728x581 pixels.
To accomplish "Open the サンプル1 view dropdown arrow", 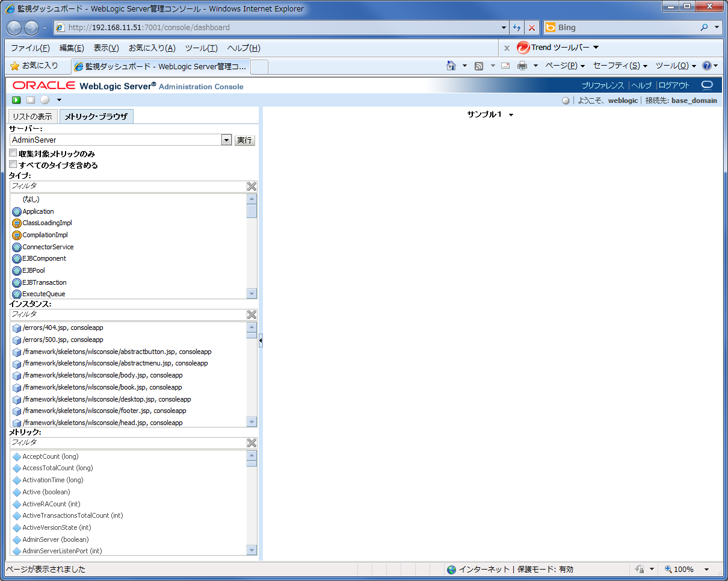I will tap(511, 115).
